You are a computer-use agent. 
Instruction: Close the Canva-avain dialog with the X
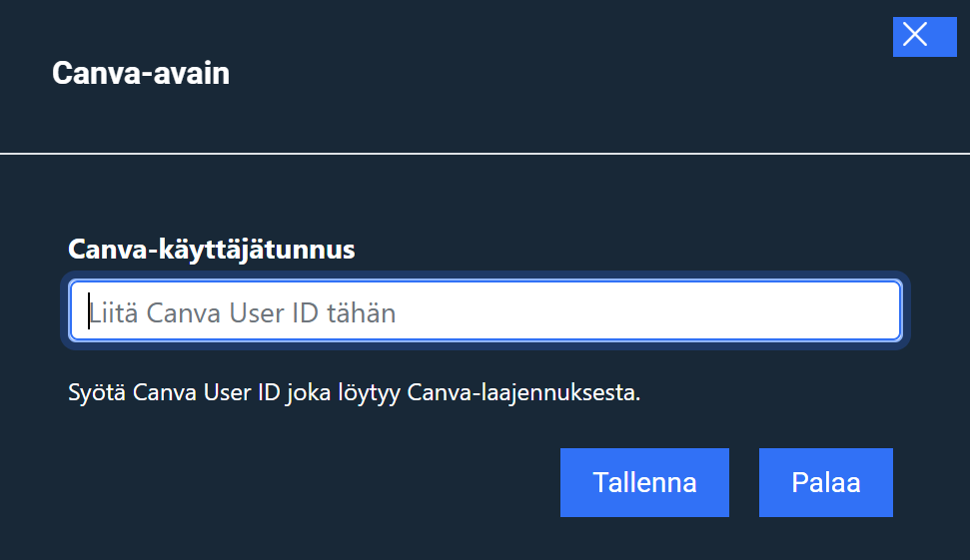click(924, 35)
